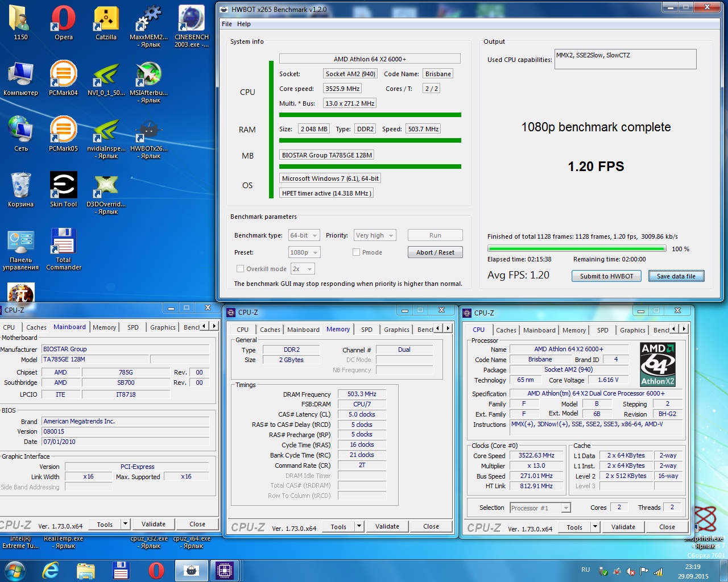Switch to Caches tab in Mainboard CPU-Z
Image resolution: width=728 pixels, height=582 pixels.
click(x=36, y=327)
